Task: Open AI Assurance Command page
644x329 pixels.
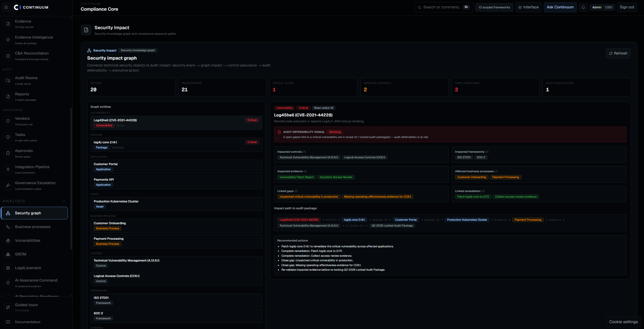Action: coord(34,283)
